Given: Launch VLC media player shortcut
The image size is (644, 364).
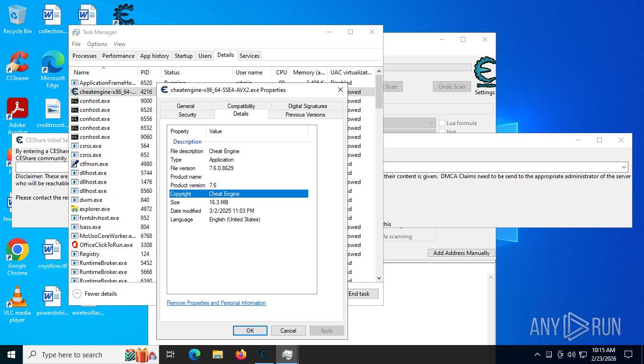Looking at the screenshot, I should (18, 304).
